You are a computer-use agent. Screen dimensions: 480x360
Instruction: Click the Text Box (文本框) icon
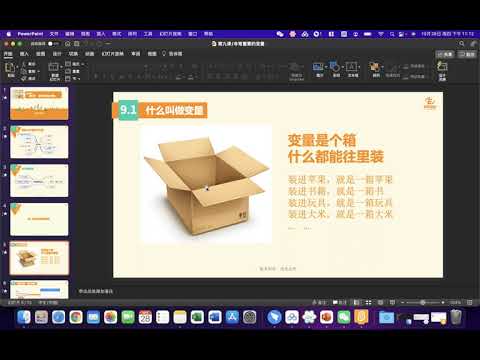pos(351,67)
